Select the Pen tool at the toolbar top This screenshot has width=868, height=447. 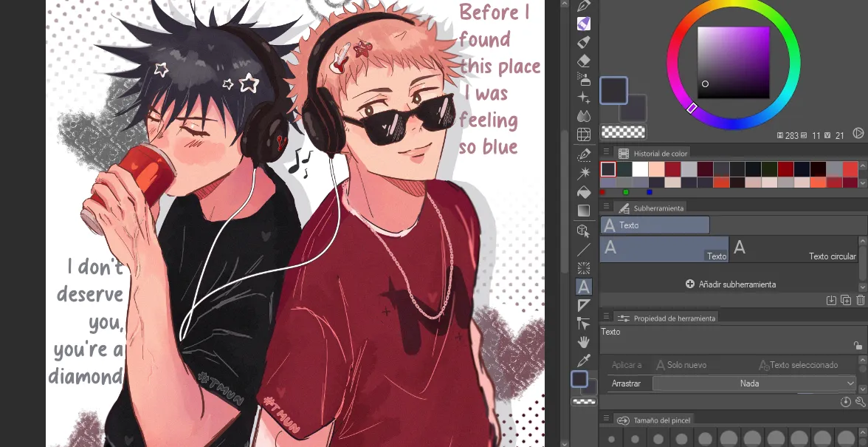pos(583,5)
